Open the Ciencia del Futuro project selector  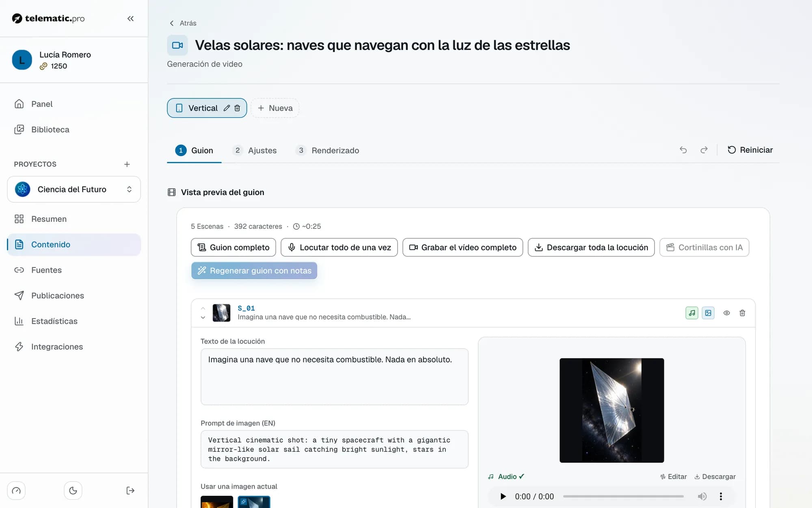74,189
